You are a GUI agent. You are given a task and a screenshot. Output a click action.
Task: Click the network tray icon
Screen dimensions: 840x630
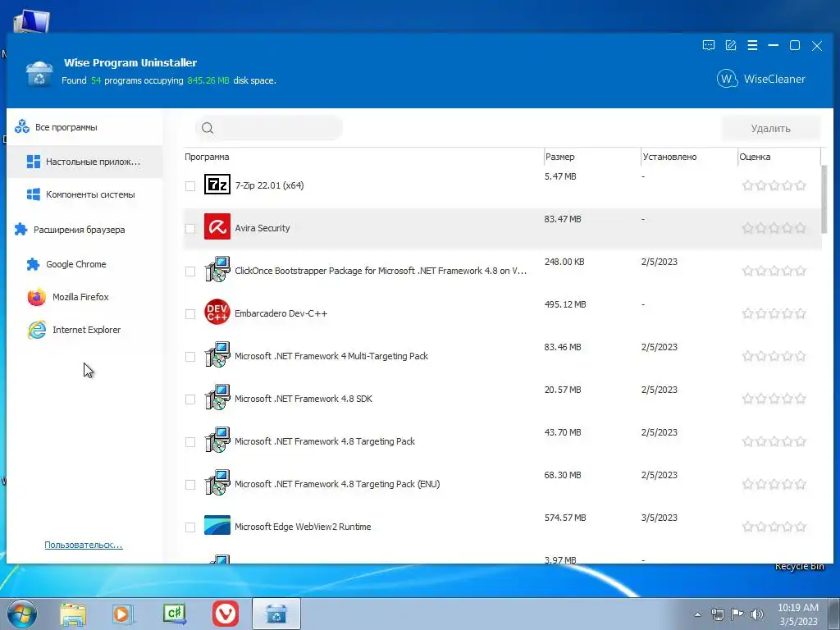point(717,614)
